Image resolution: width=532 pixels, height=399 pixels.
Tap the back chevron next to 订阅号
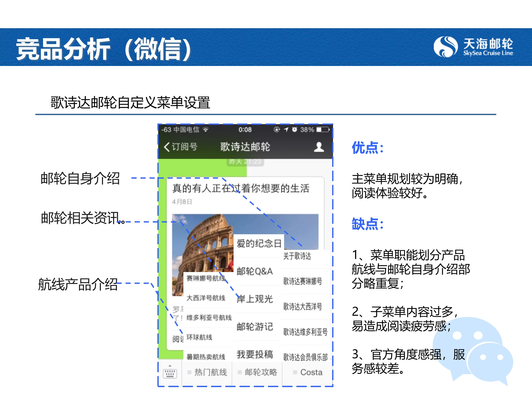[167, 147]
